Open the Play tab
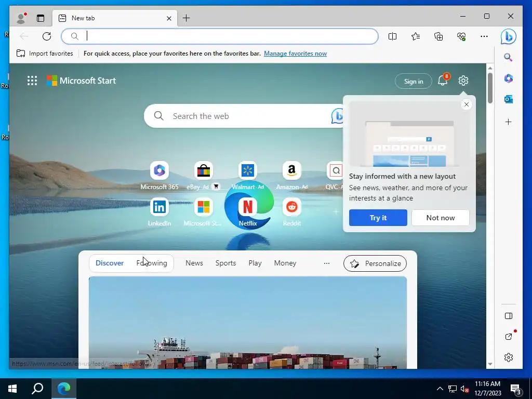The height and width of the screenshot is (399, 532). tap(255, 263)
